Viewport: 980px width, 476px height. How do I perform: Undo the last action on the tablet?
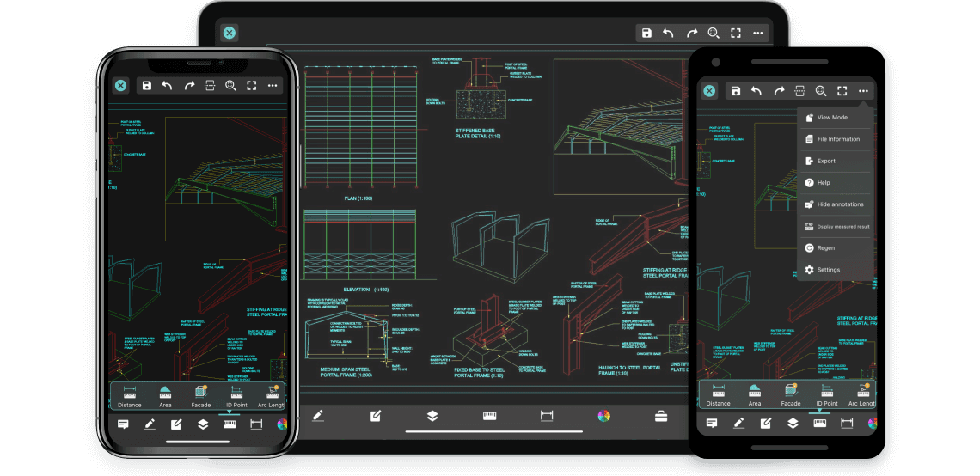click(x=669, y=34)
